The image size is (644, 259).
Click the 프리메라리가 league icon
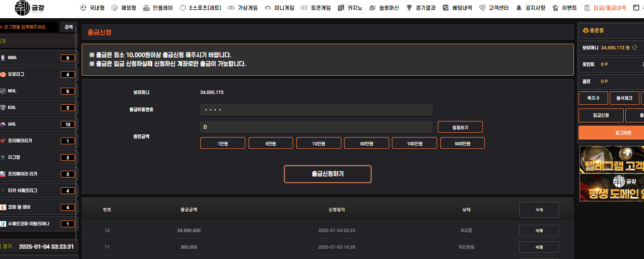click(x=3, y=141)
